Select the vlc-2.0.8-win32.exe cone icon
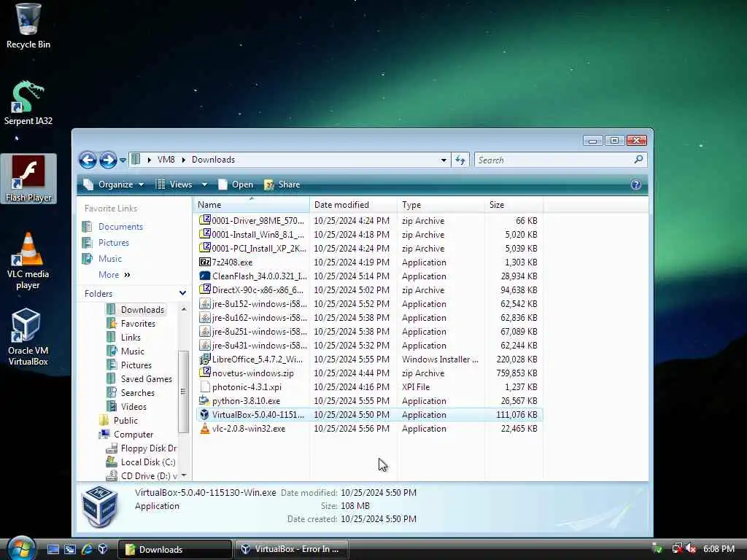 (205, 429)
